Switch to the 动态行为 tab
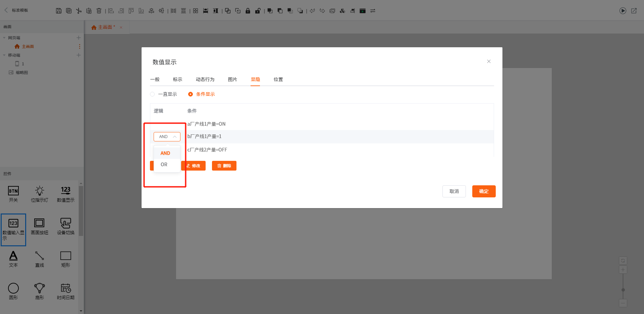This screenshot has width=644, height=314. click(205, 79)
